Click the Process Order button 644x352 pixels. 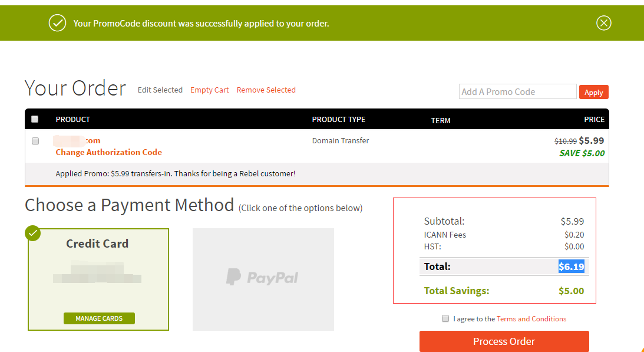(504, 341)
